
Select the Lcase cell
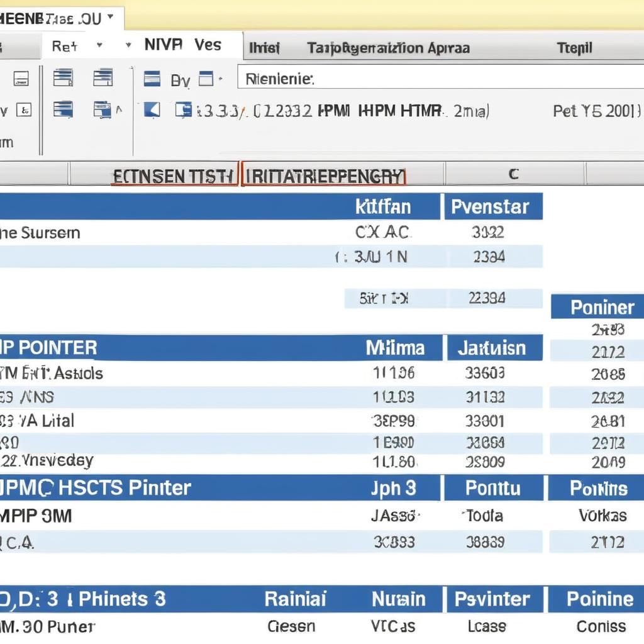coord(487,626)
